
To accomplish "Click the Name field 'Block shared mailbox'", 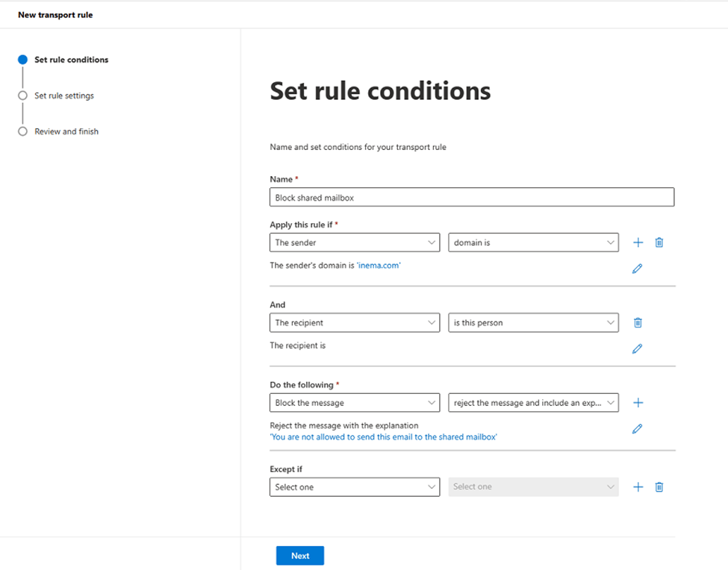I will click(472, 197).
